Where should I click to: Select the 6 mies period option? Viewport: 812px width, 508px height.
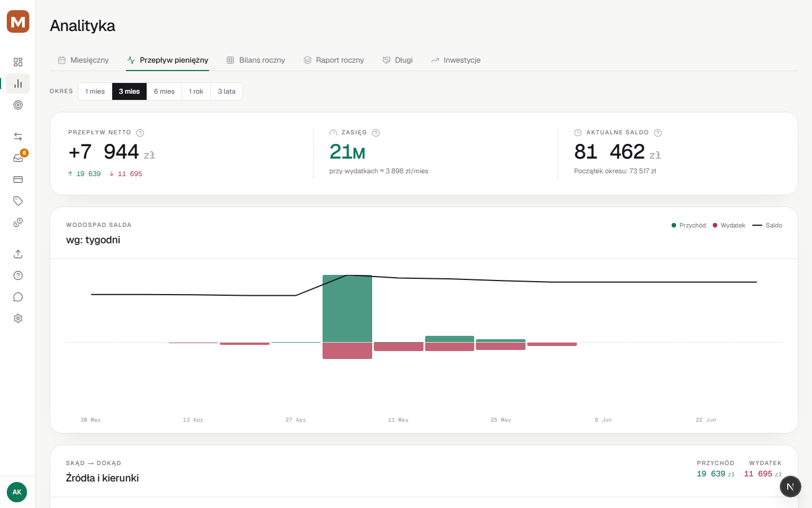(x=164, y=91)
